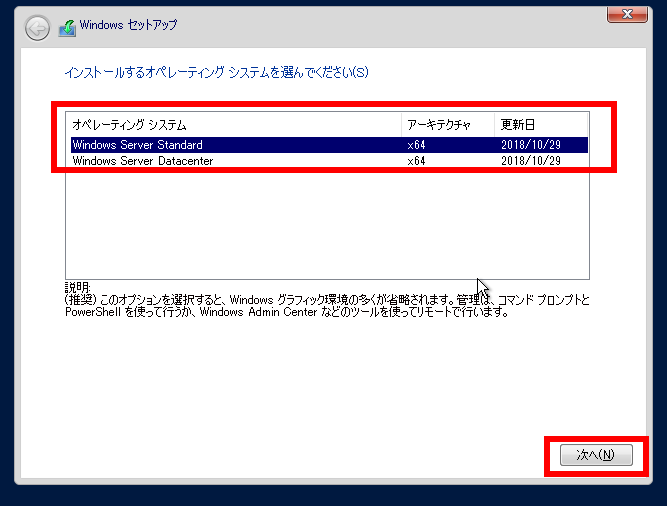
Task: Click the オペレーティング システム column header
Action: (234, 125)
